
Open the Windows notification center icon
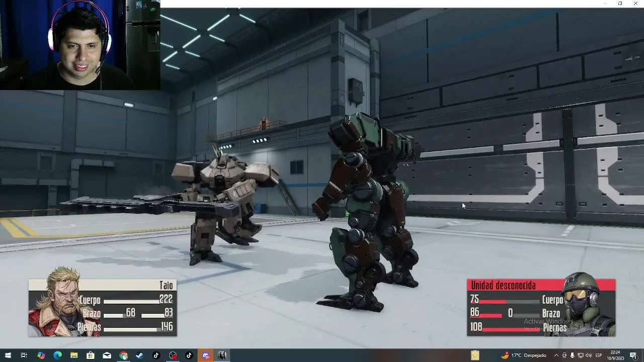[x=633, y=355]
